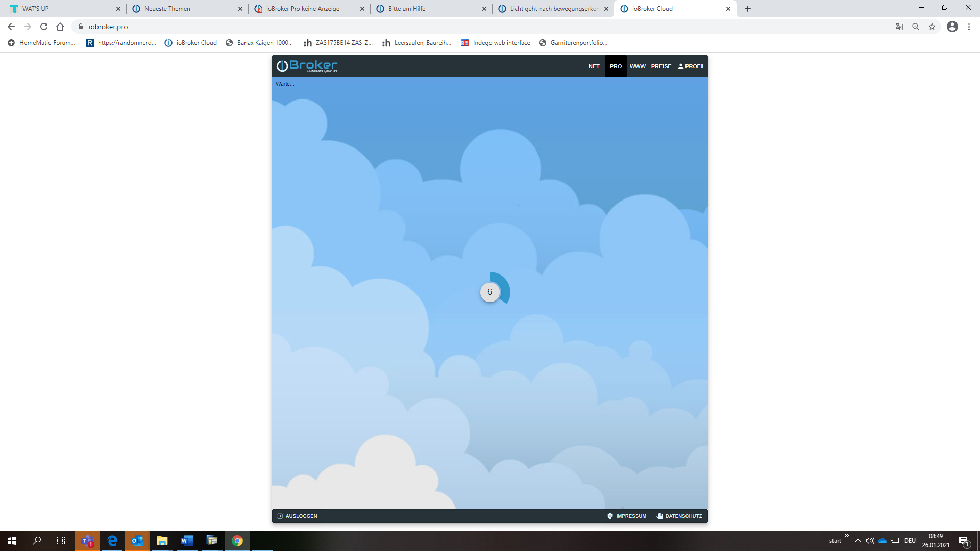Click the zoom magnifier icon in address bar
The height and width of the screenshot is (551, 980).
[x=916, y=27]
